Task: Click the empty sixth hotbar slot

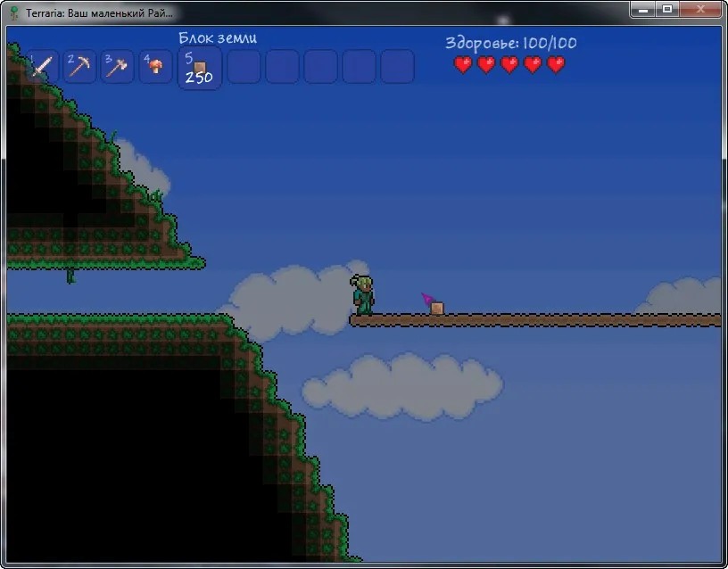Action: tap(244, 66)
